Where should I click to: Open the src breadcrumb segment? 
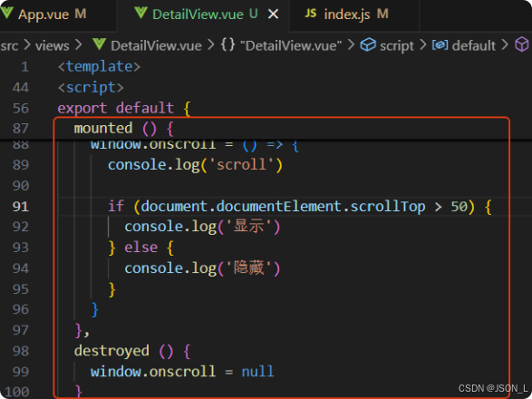point(9,45)
